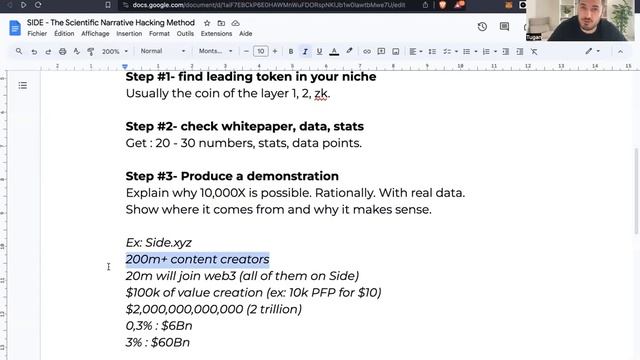Add a comment from toolbar
This screenshot has height=360, width=640.
coord(381,51)
